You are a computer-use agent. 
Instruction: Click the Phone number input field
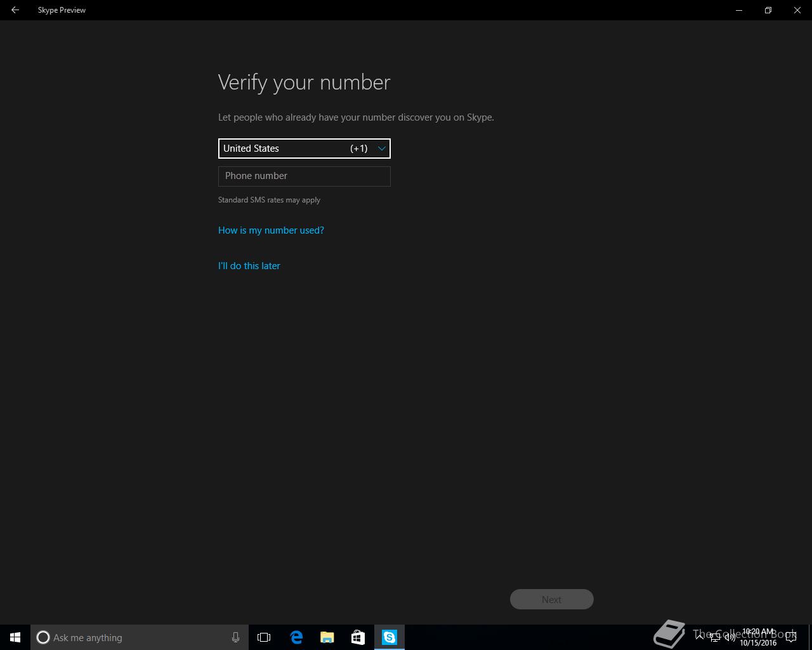[x=304, y=176]
